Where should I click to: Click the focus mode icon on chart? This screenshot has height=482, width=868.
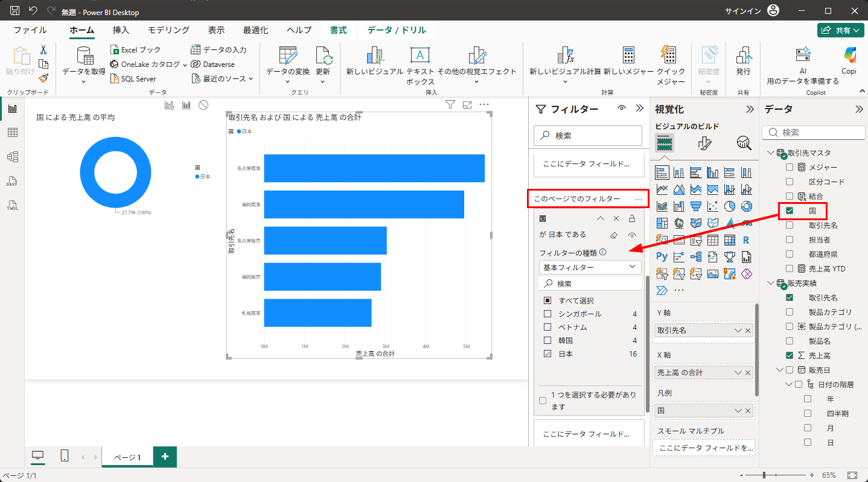click(x=467, y=105)
